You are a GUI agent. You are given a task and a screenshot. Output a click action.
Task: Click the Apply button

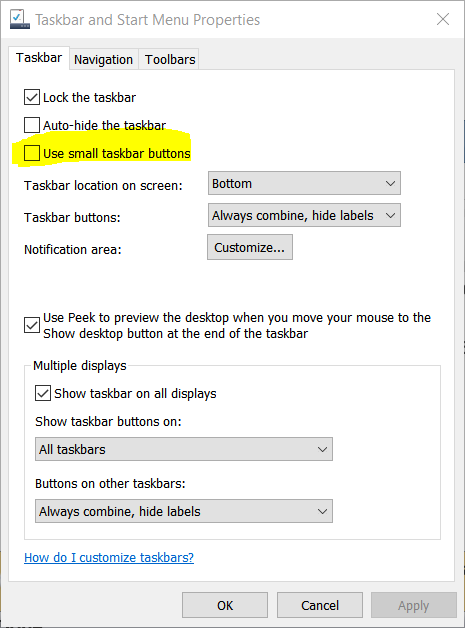414,605
